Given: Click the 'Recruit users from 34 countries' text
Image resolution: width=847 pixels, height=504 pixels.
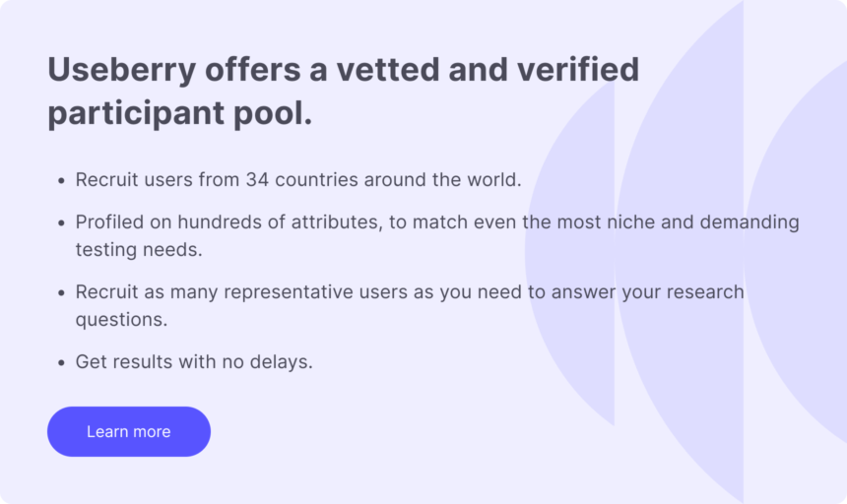Looking at the screenshot, I should [x=298, y=181].
